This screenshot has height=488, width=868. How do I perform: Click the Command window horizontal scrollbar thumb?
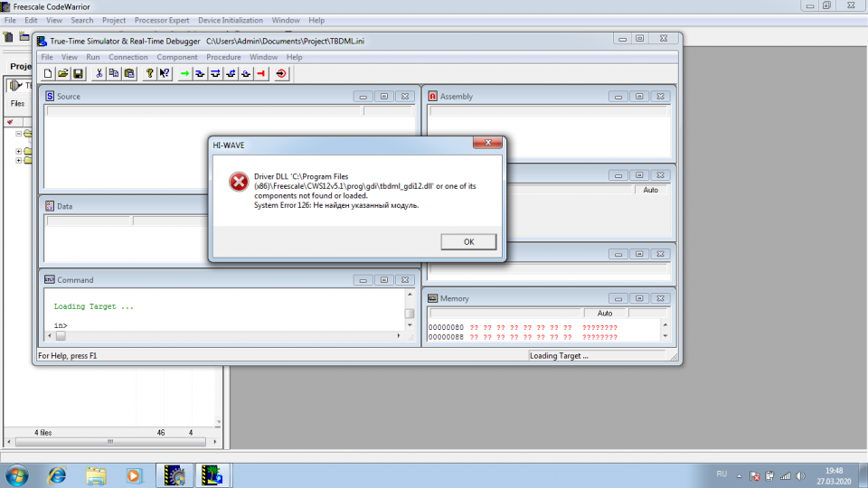[x=61, y=335]
